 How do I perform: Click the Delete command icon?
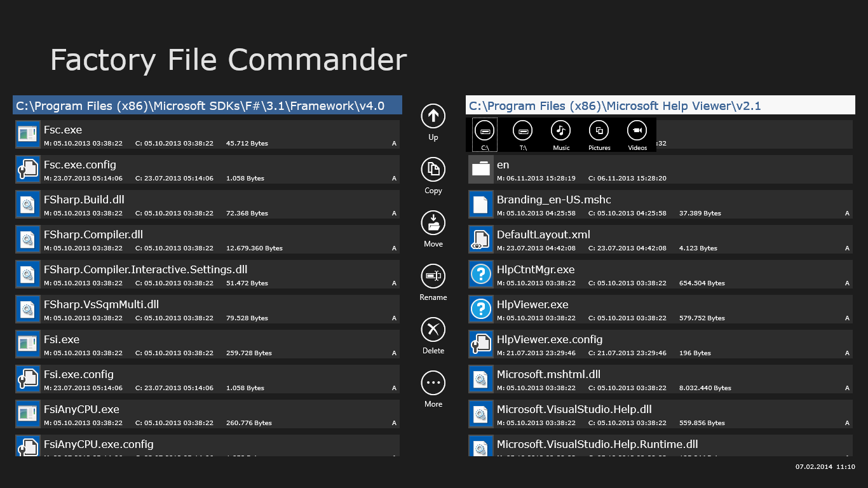pyautogui.click(x=433, y=330)
